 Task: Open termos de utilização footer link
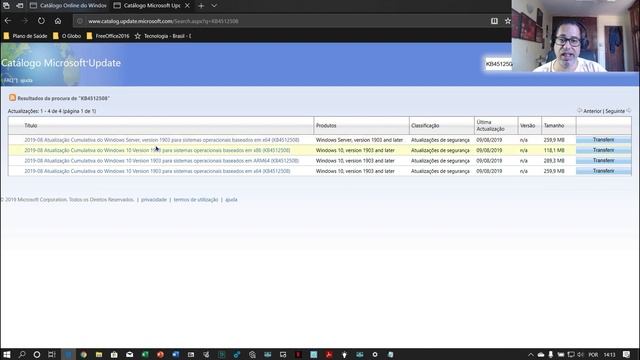click(x=196, y=200)
